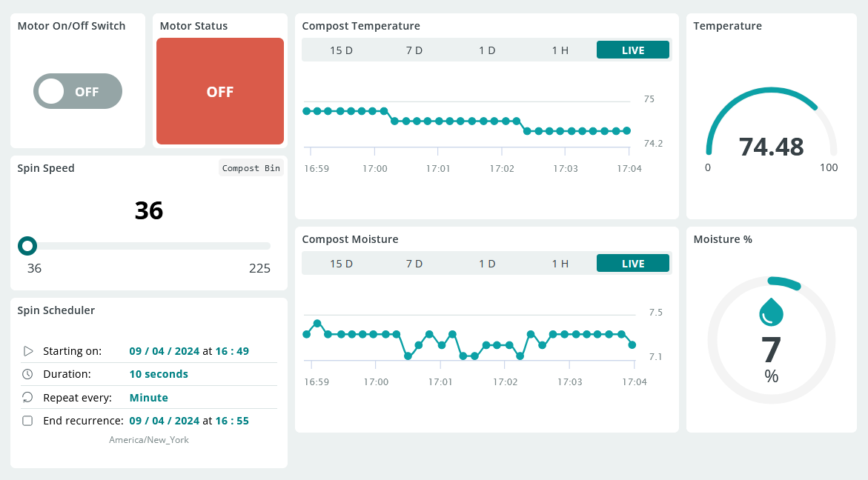Choose 15 D on Compost Moisture chart
The width and height of the screenshot is (868, 480).
[341, 264]
